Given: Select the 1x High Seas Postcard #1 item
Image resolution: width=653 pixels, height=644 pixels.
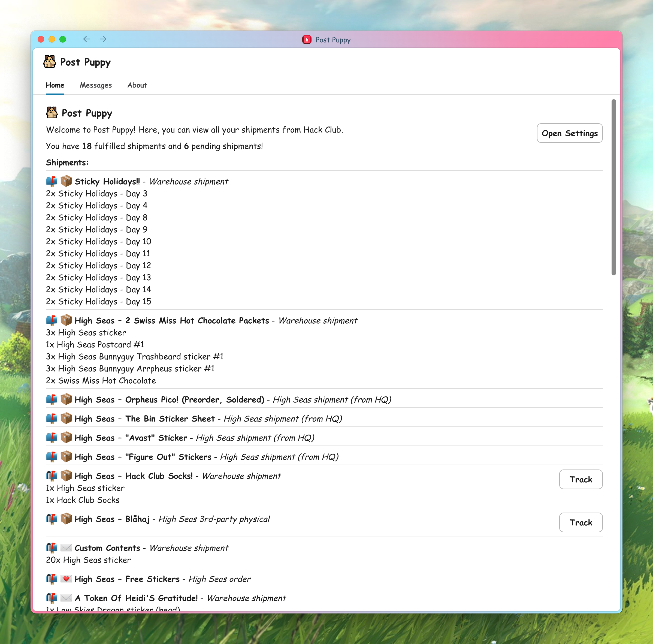Looking at the screenshot, I should click(x=95, y=344).
